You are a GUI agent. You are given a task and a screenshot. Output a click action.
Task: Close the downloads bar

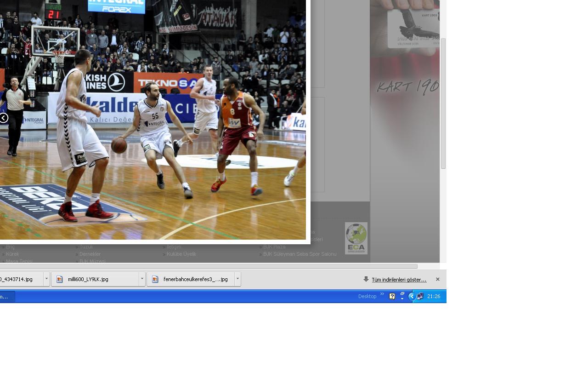coord(437,279)
